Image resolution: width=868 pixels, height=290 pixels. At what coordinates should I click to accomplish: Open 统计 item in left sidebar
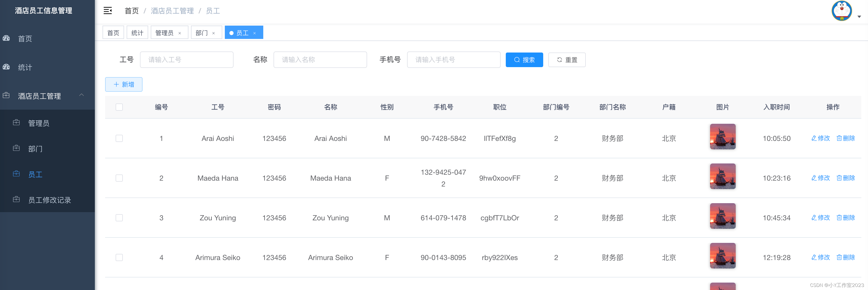click(x=25, y=67)
